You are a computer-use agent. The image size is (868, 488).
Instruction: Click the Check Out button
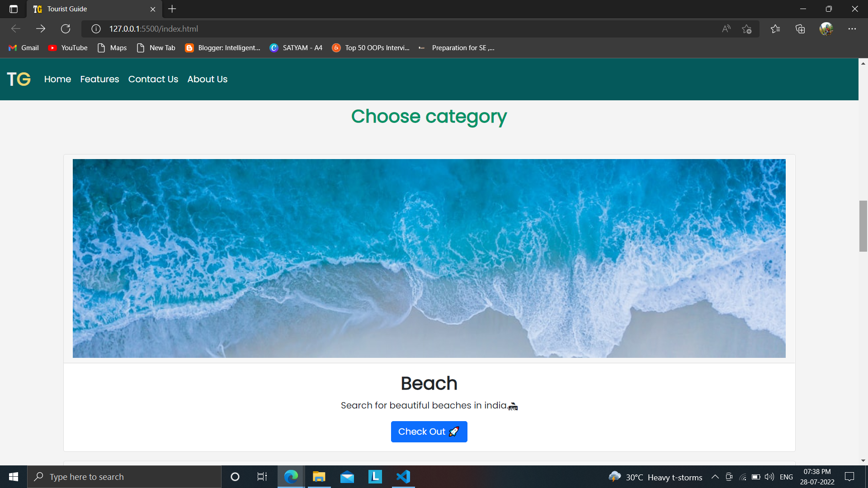(x=429, y=432)
